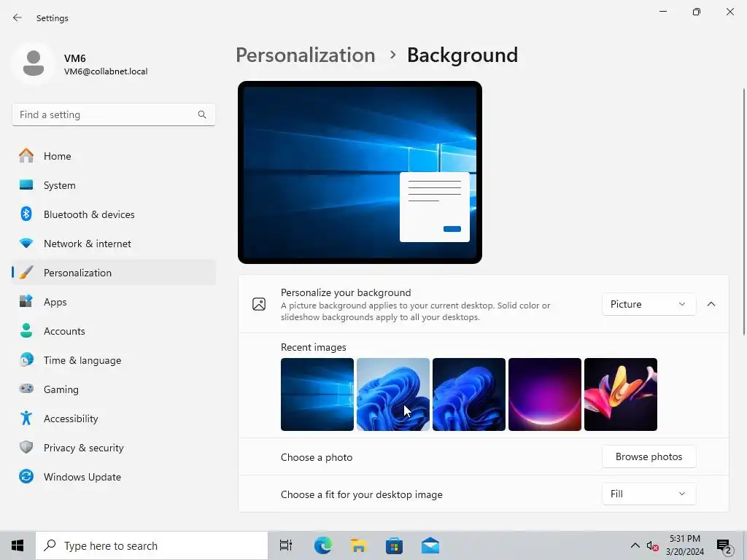Viewport: 747px width, 560px height.
Task: Click the desktop background preview image
Action: pos(360,172)
